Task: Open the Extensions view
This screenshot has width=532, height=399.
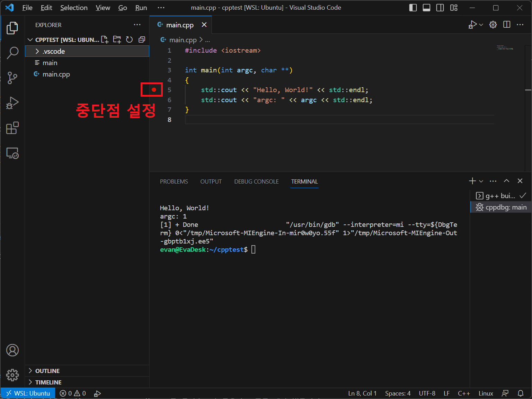Action: click(x=12, y=128)
